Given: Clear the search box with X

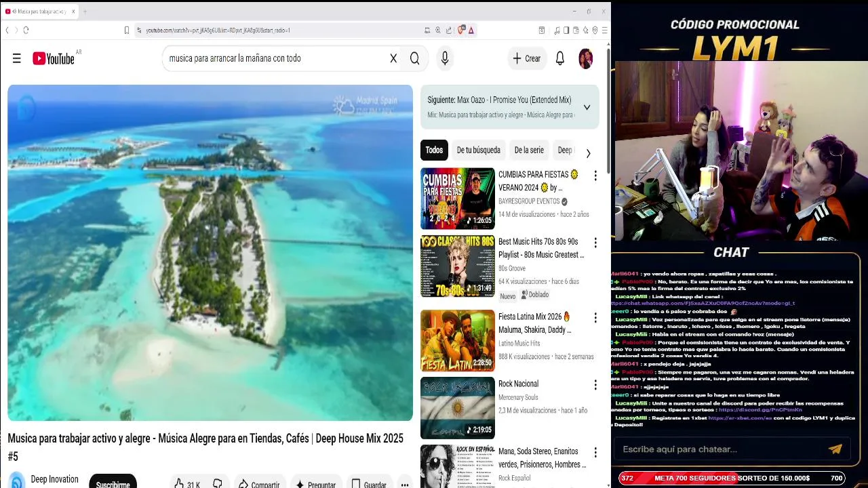Looking at the screenshot, I should [x=393, y=58].
